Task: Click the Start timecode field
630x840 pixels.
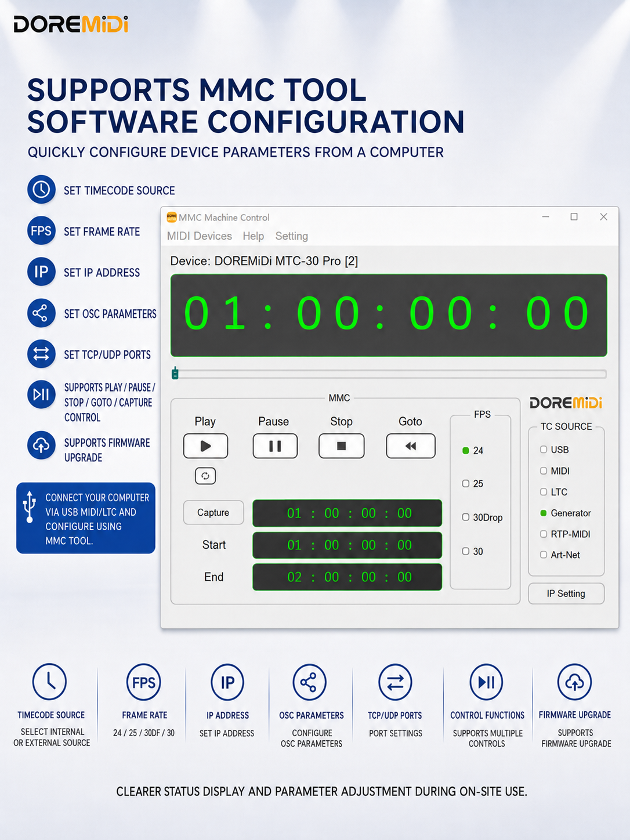Action: [347, 545]
